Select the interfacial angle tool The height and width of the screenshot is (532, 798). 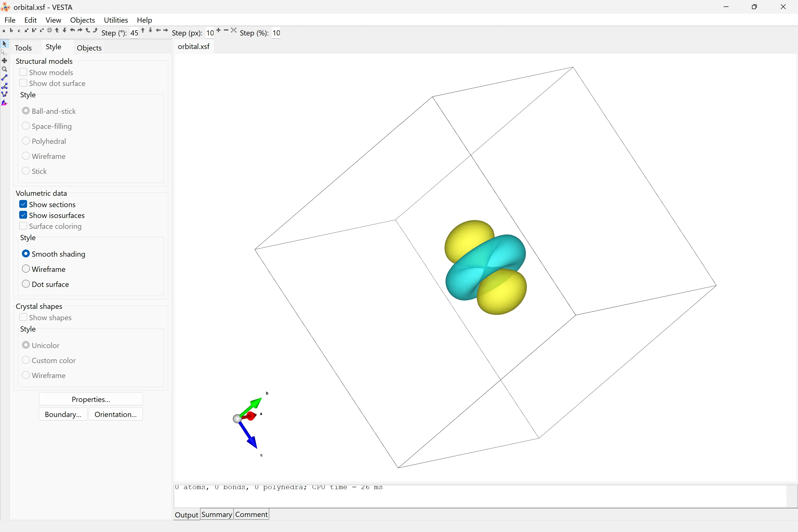click(4, 103)
